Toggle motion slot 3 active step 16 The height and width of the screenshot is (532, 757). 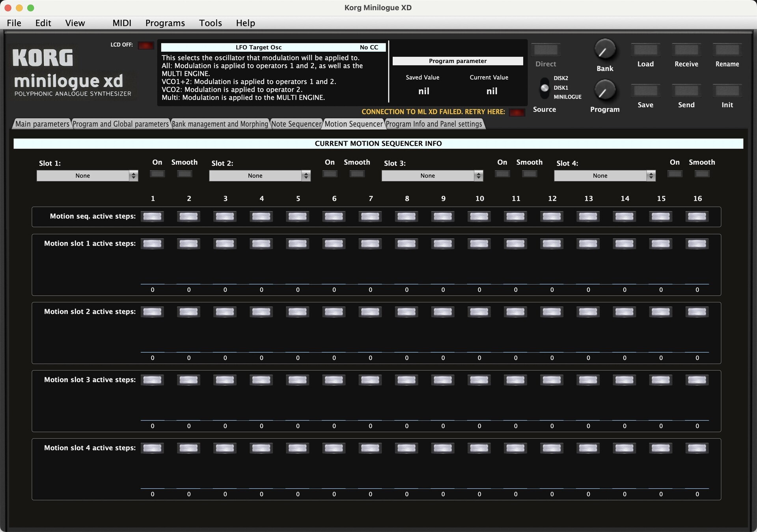(697, 380)
